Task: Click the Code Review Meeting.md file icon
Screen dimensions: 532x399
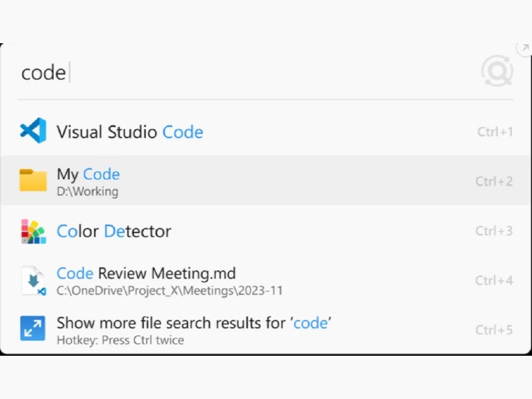Action: click(33, 281)
